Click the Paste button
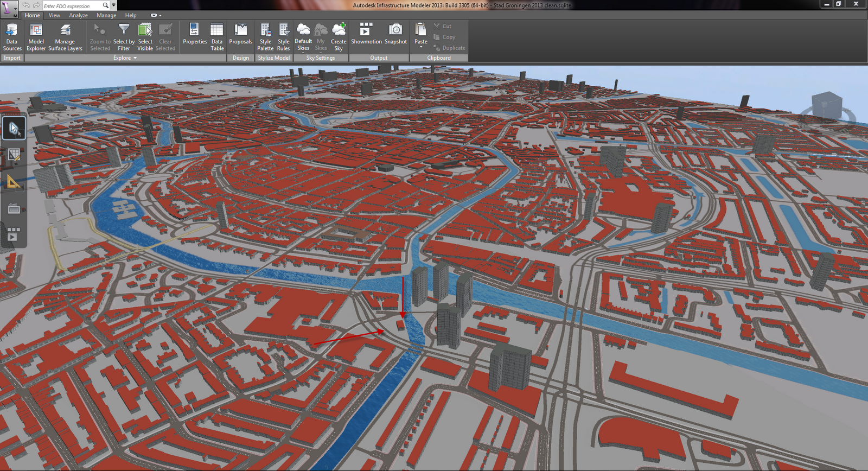 [421, 35]
